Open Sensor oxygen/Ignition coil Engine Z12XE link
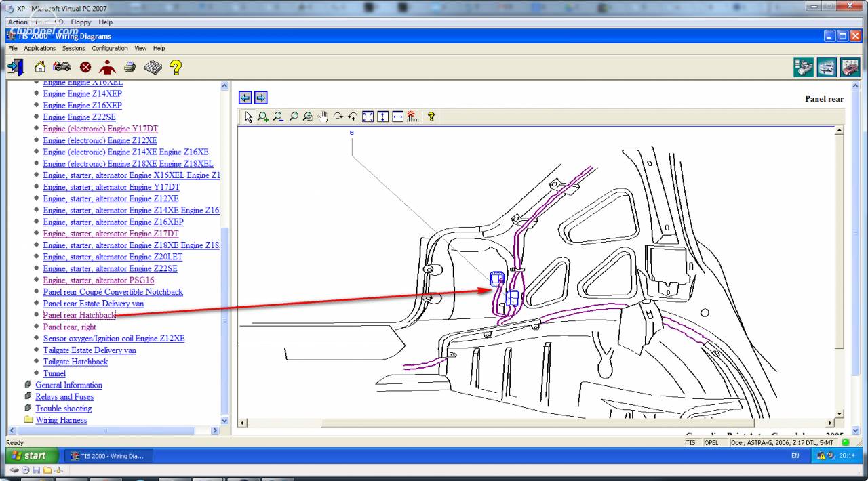868x481 pixels. (113, 338)
